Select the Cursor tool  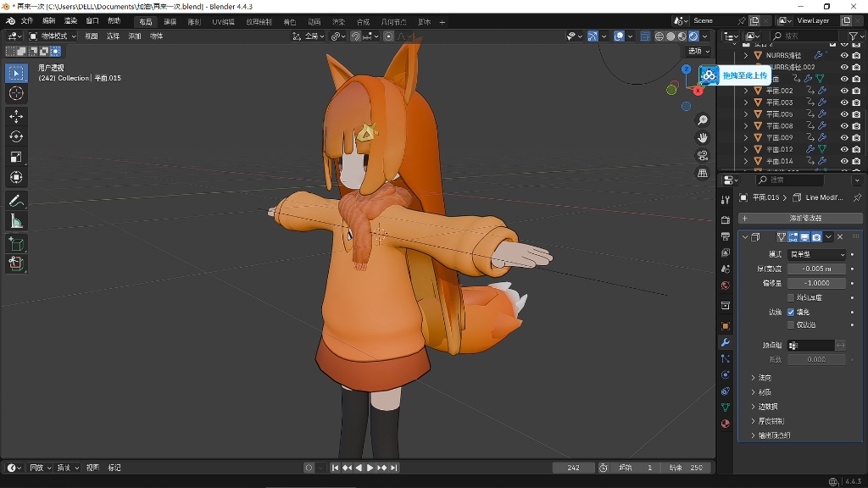click(16, 93)
